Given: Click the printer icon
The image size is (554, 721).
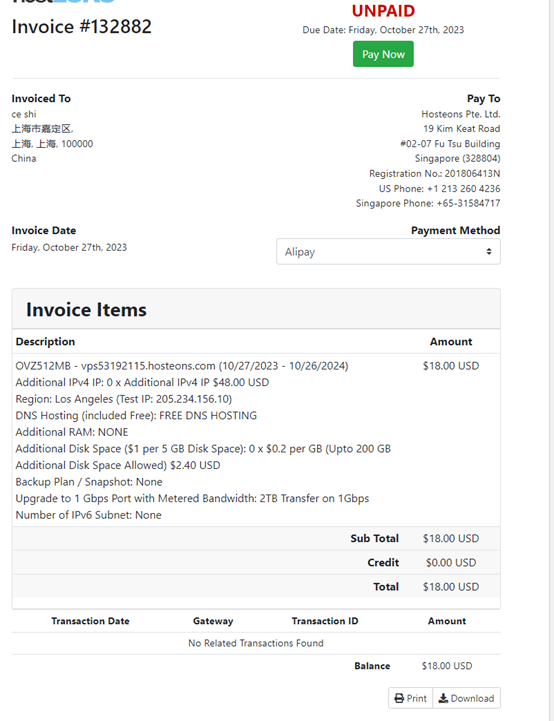Looking at the screenshot, I should click(399, 698).
